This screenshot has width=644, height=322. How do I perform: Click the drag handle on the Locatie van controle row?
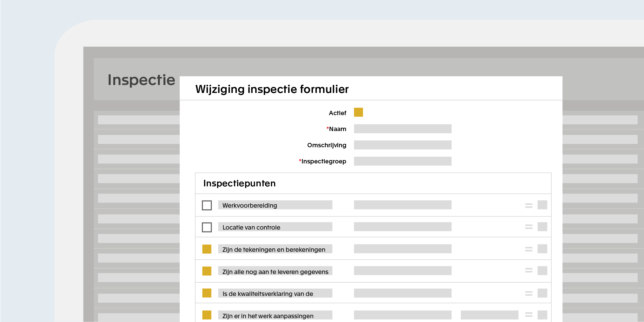pyautogui.click(x=528, y=227)
